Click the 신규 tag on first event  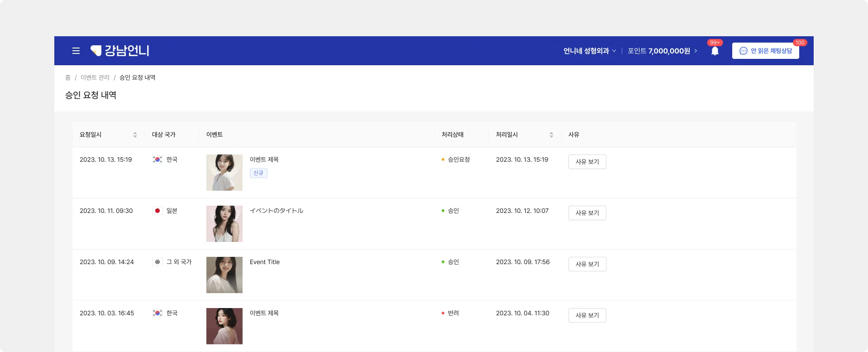coord(258,173)
